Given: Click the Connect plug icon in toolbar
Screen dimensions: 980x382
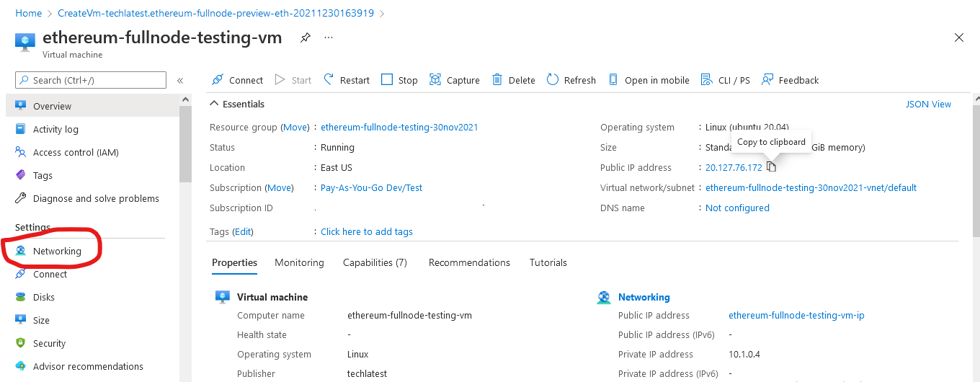Looking at the screenshot, I should (x=217, y=80).
